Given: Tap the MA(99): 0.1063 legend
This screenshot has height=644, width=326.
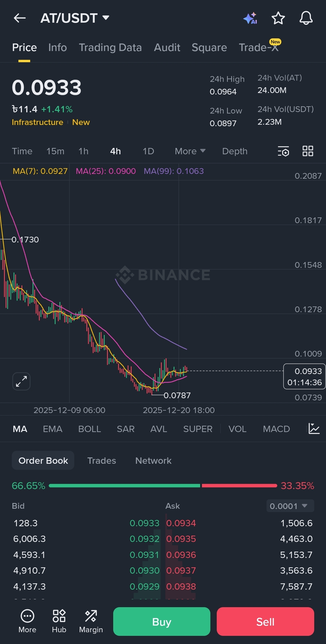Looking at the screenshot, I should [174, 171].
